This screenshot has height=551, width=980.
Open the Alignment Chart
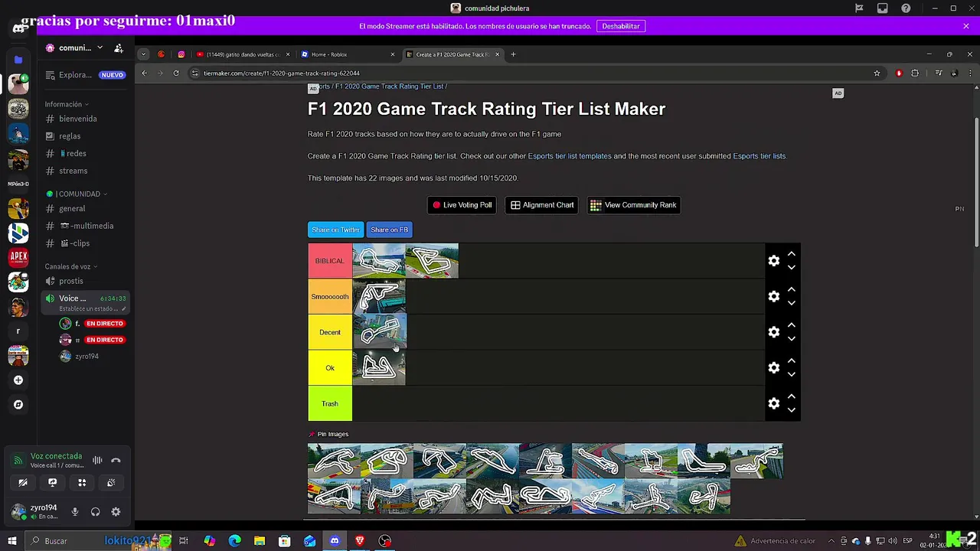[542, 205]
